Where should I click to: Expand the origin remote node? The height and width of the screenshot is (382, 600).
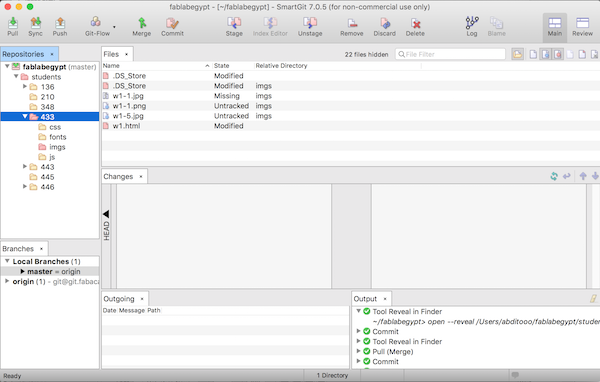point(7,281)
